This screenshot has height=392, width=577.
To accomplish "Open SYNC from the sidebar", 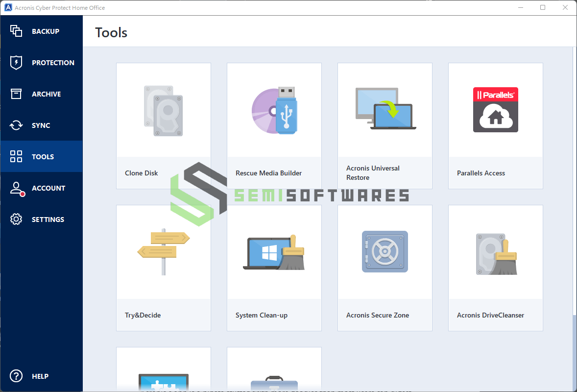I will coord(42,125).
